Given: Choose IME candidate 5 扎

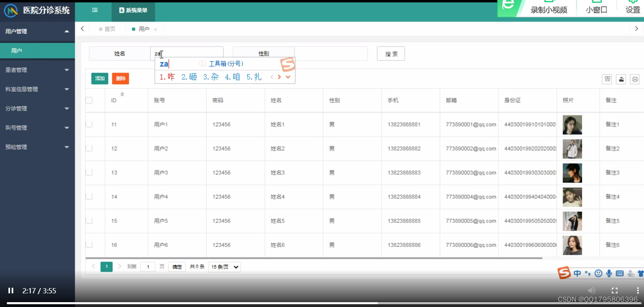Looking at the screenshot, I should point(254,77).
